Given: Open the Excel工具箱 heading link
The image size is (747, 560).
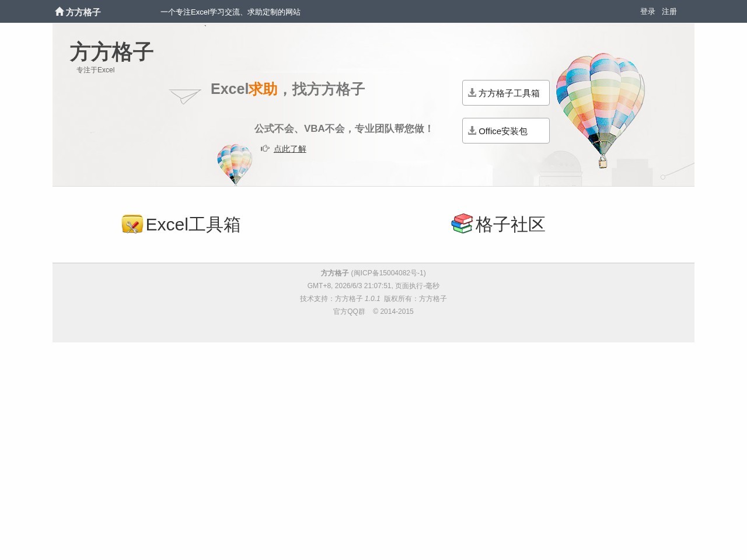Looking at the screenshot, I should 193,225.
